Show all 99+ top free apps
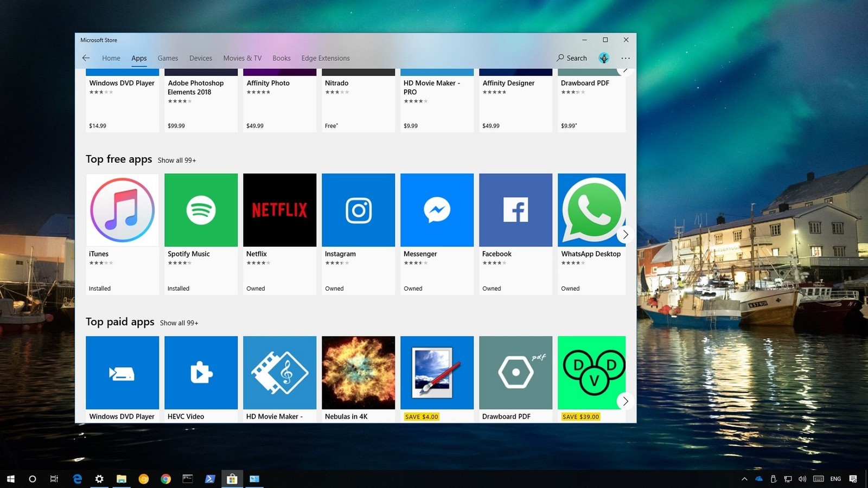 point(177,160)
